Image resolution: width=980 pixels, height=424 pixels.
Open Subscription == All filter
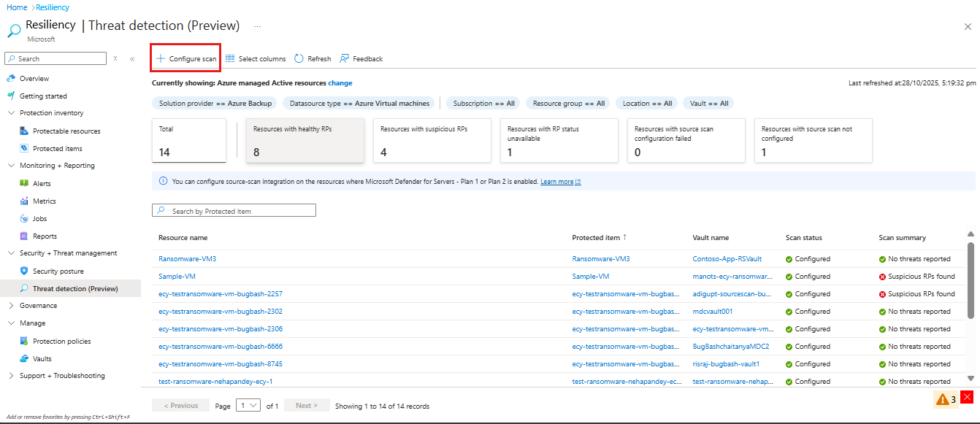(x=483, y=104)
